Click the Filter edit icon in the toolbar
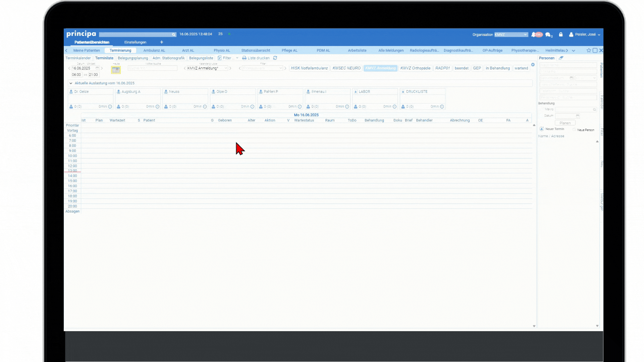 pos(219,58)
